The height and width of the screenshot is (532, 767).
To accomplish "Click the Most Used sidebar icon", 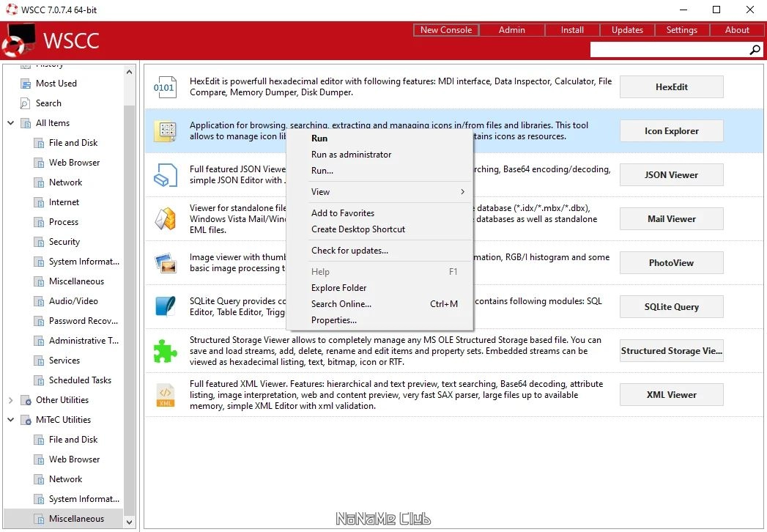I will (x=26, y=84).
